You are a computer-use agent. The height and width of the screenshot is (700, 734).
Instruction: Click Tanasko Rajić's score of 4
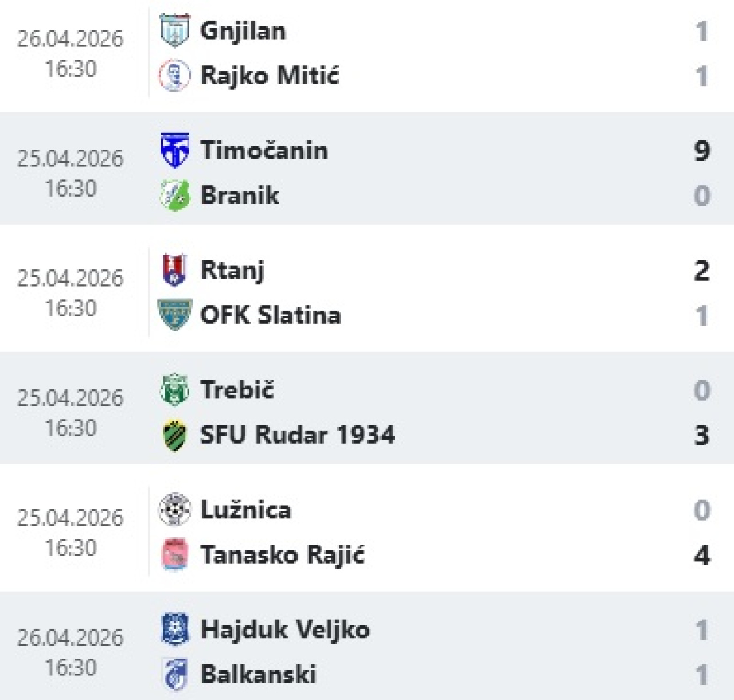click(702, 554)
